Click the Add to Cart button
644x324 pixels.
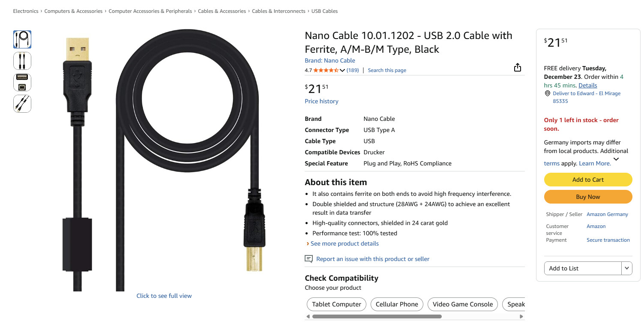[588, 180]
